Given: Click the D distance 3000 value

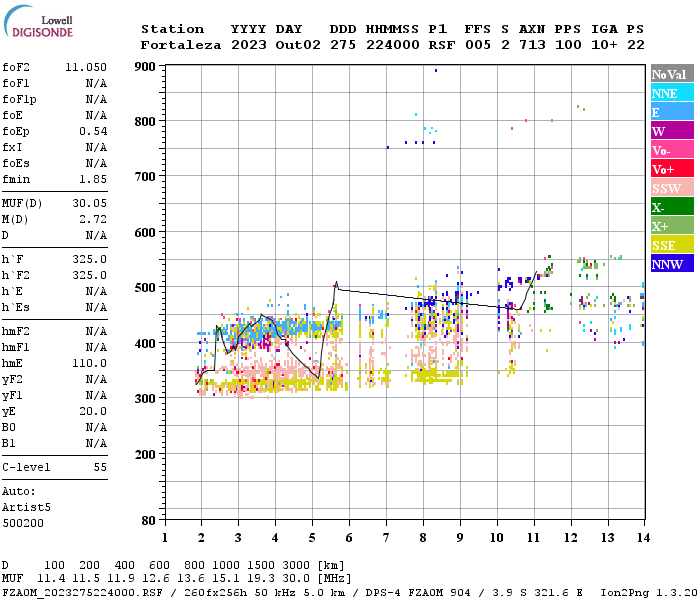Looking at the screenshot, I should point(296,565).
